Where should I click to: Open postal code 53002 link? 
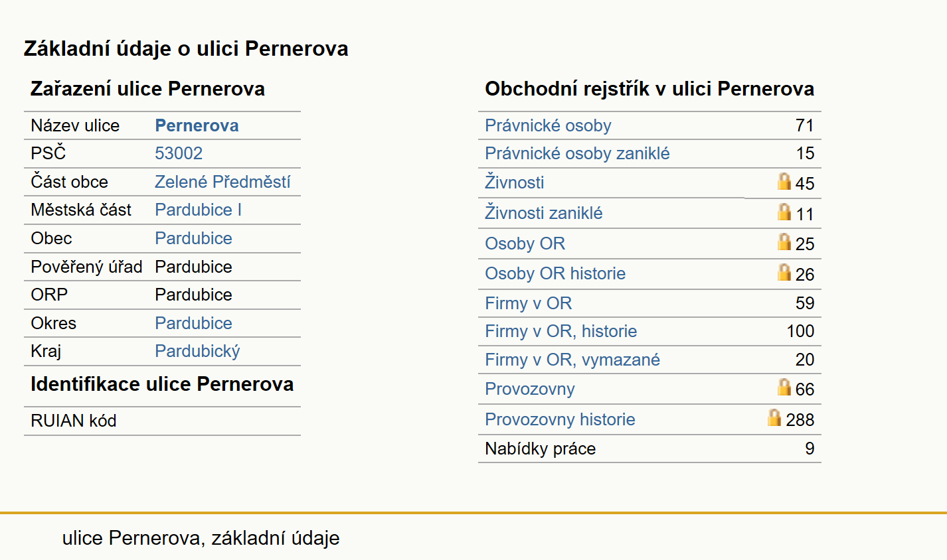pos(179,153)
